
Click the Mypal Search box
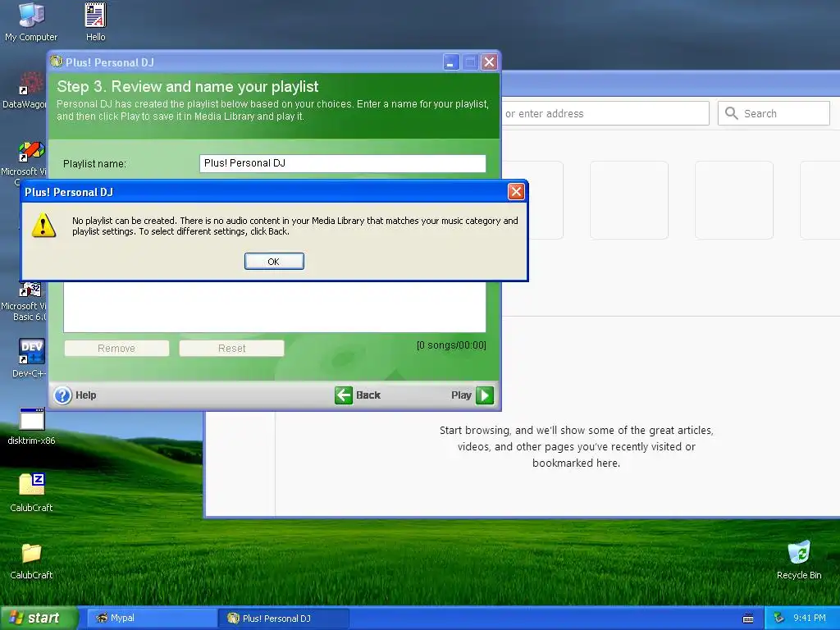[x=774, y=113]
